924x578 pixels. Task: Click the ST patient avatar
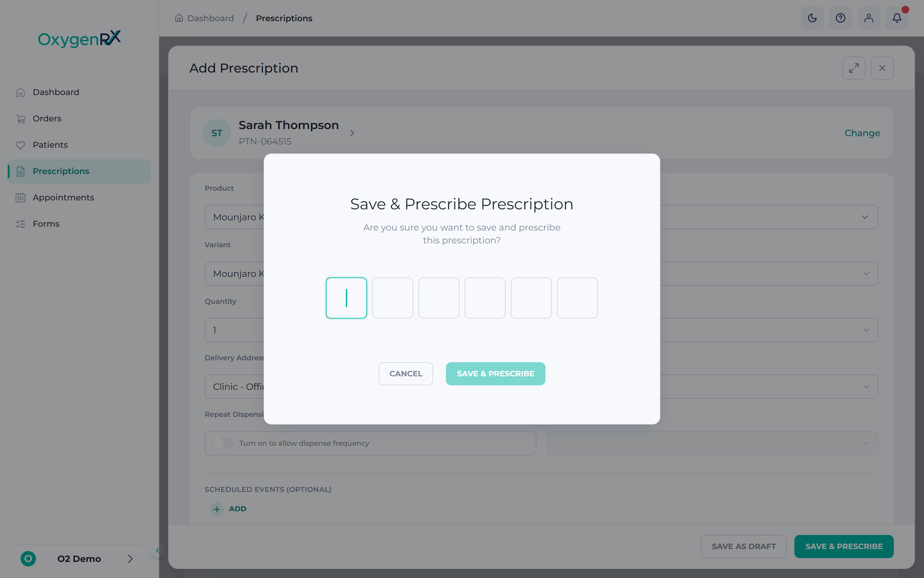point(217,133)
